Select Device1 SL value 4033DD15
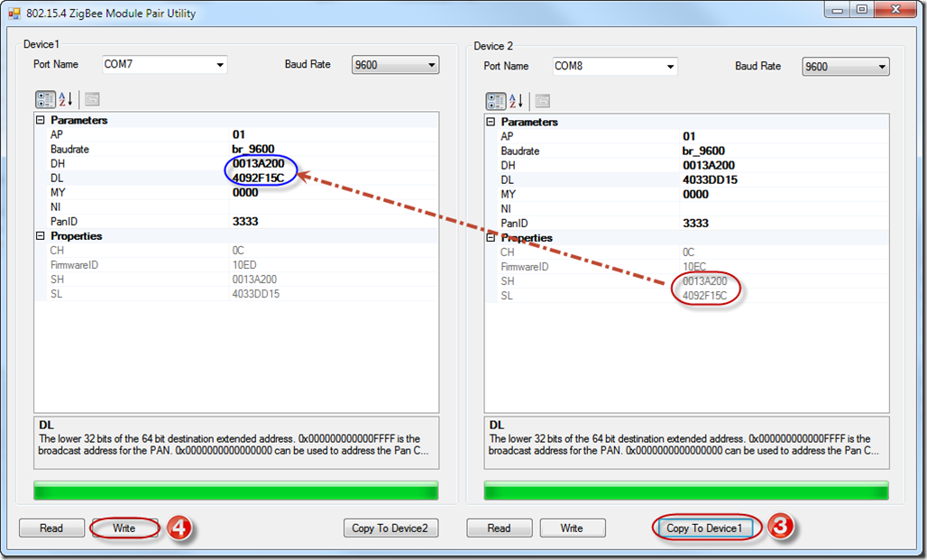Screen dimensions: 927x560 (255, 294)
